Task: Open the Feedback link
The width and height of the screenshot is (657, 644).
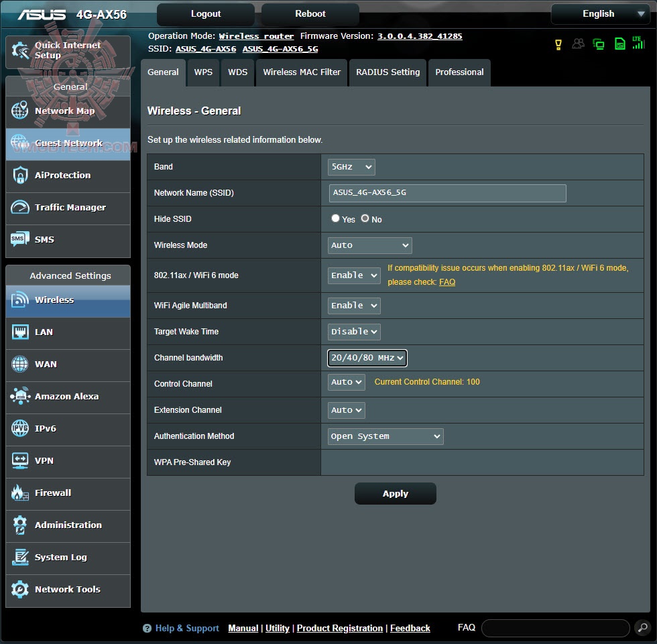Action: click(x=410, y=628)
